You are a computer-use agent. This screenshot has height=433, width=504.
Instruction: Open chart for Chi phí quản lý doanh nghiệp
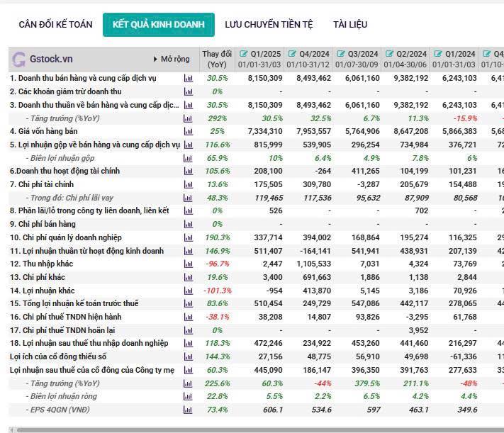coord(188,237)
